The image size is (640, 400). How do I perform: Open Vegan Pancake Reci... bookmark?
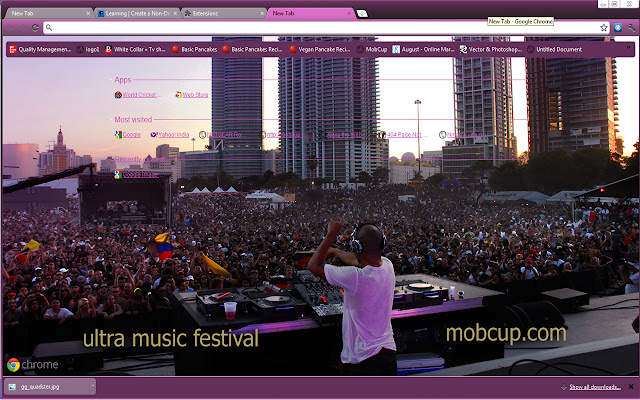320,49
